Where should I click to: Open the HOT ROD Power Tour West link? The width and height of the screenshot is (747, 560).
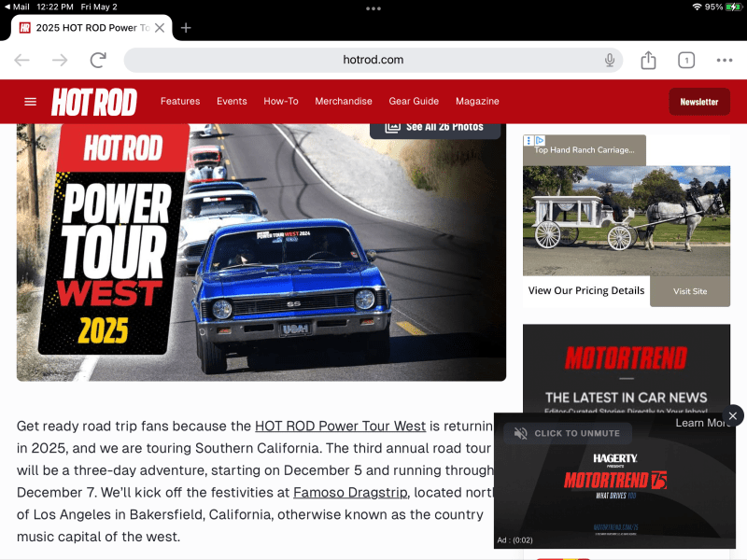tap(340, 426)
